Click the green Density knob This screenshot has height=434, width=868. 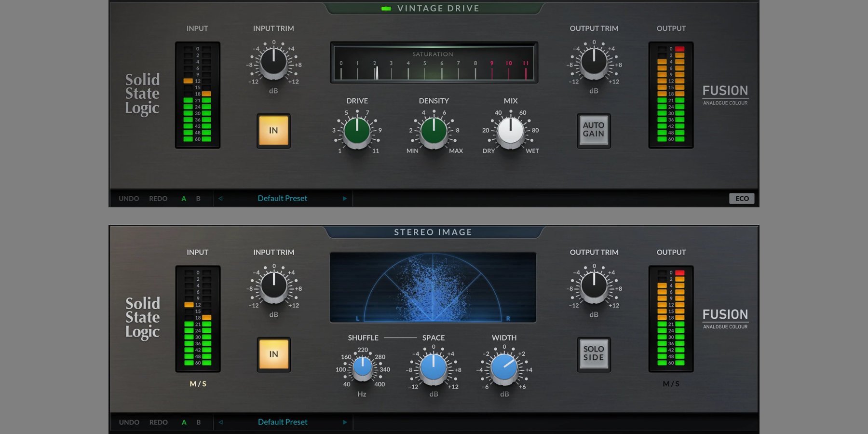click(x=434, y=132)
